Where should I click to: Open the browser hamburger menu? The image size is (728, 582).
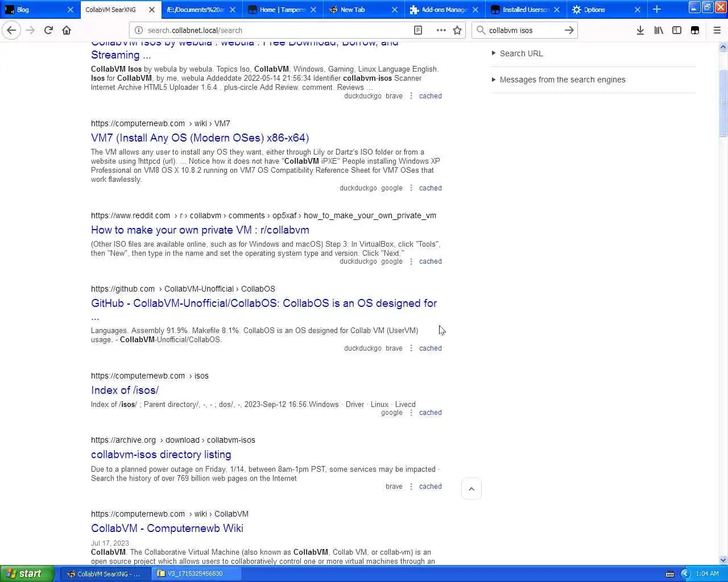tap(717, 30)
